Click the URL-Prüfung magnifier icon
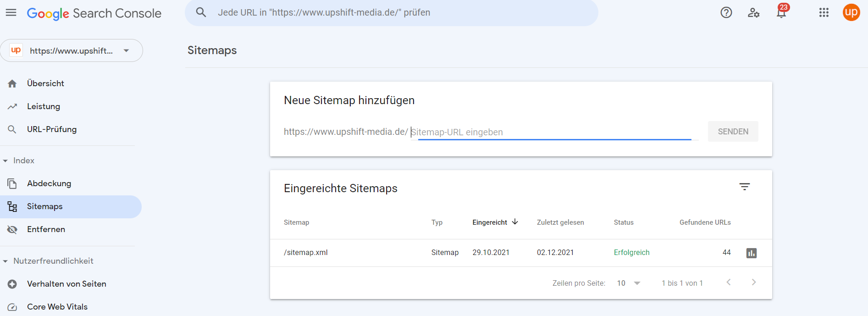This screenshot has width=868, height=316. tap(12, 129)
